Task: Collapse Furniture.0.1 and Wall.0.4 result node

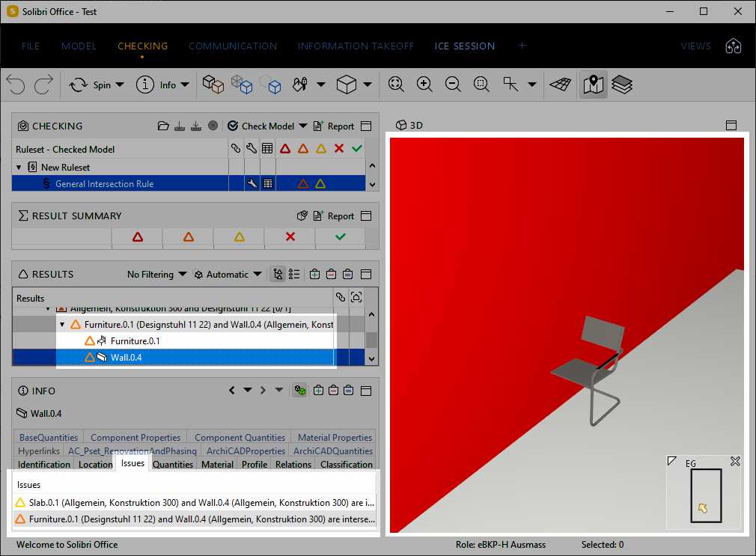Action: click(x=62, y=325)
